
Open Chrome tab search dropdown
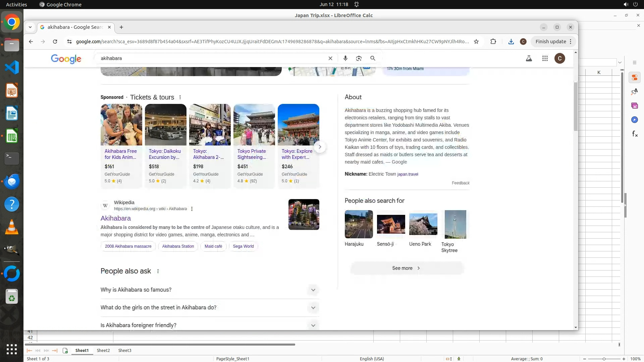[x=30, y=27]
